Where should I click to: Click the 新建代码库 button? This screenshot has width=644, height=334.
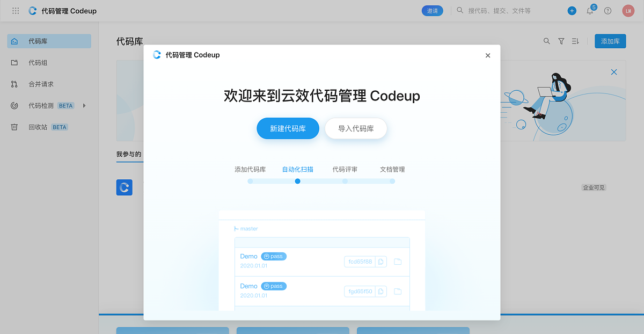288,128
